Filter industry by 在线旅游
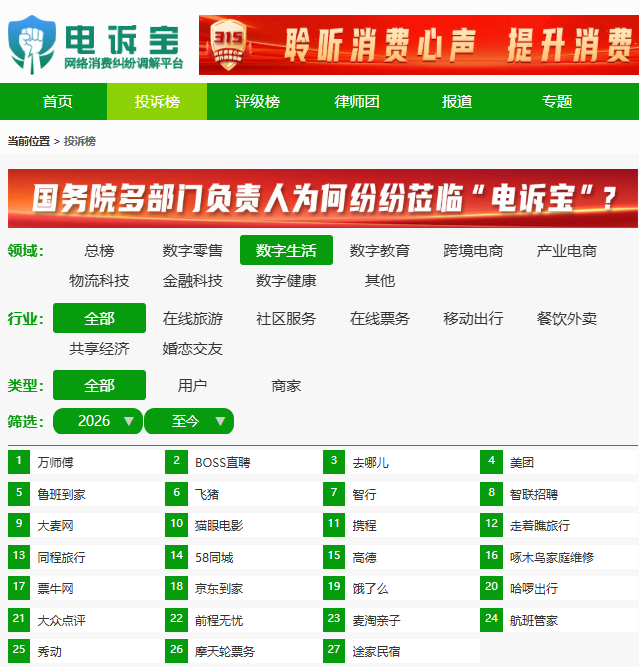This screenshot has height=667, width=639. click(192, 318)
